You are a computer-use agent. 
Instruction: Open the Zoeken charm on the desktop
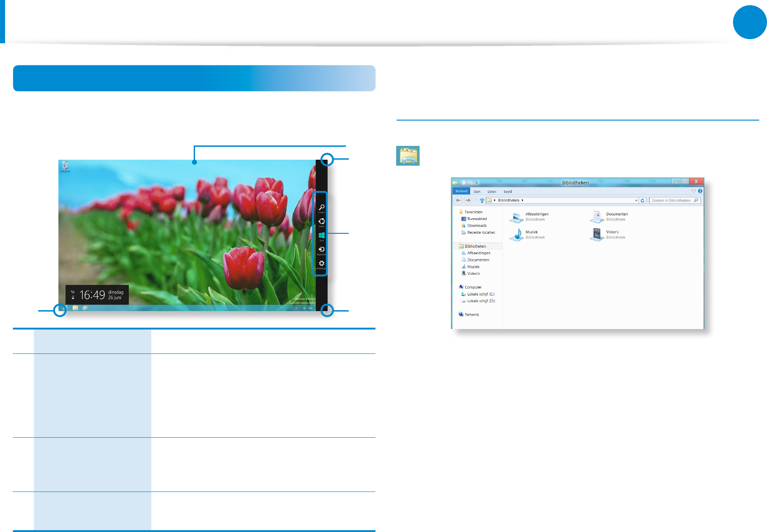[322, 208]
